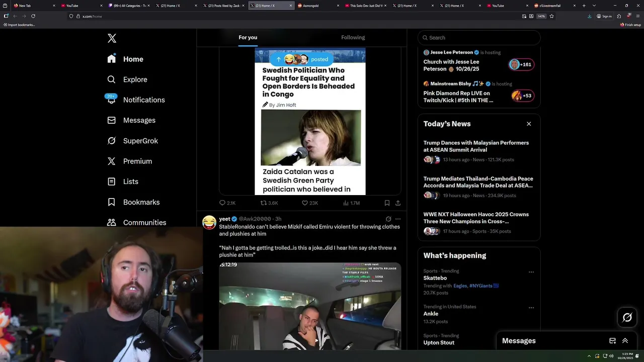Reload the page in the browser
This screenshot has width=644, height=362.
pos(33,16)
